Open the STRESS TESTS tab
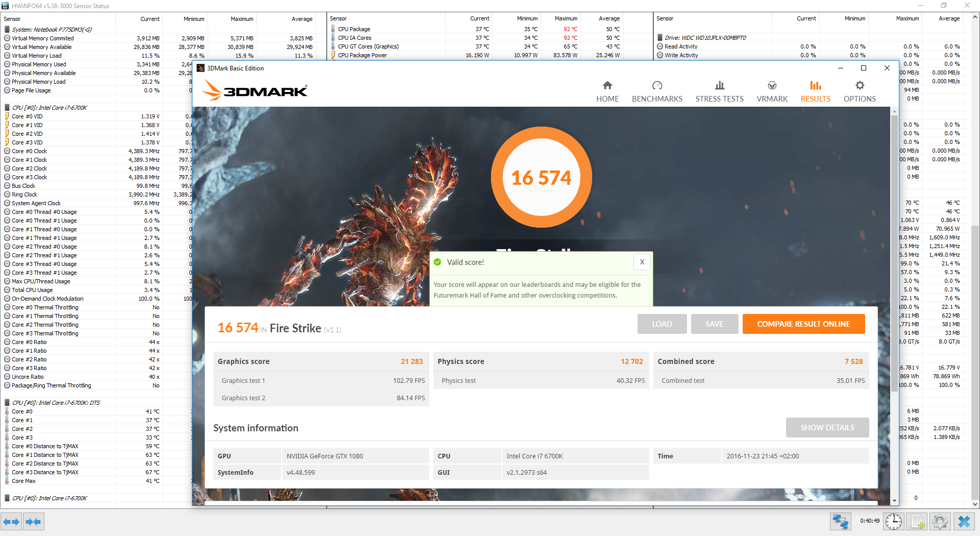The width and height of the screenshot is (980, 536). coord(719,92)
